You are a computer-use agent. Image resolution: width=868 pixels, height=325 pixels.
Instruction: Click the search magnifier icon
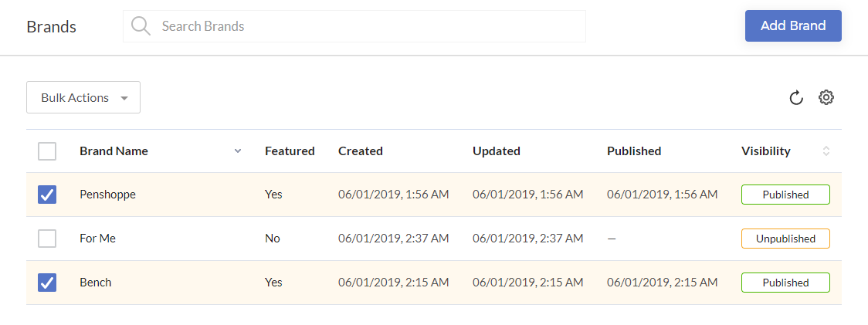pos(141,26)
